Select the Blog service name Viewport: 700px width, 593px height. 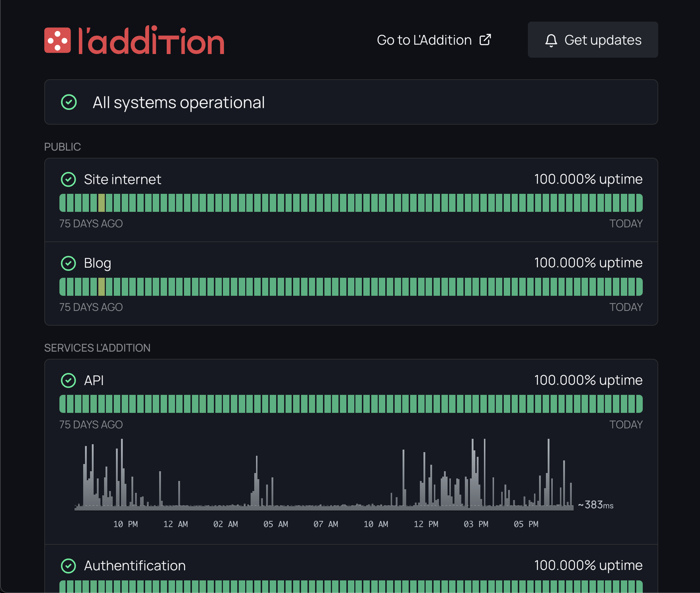(x=98, y=263)
